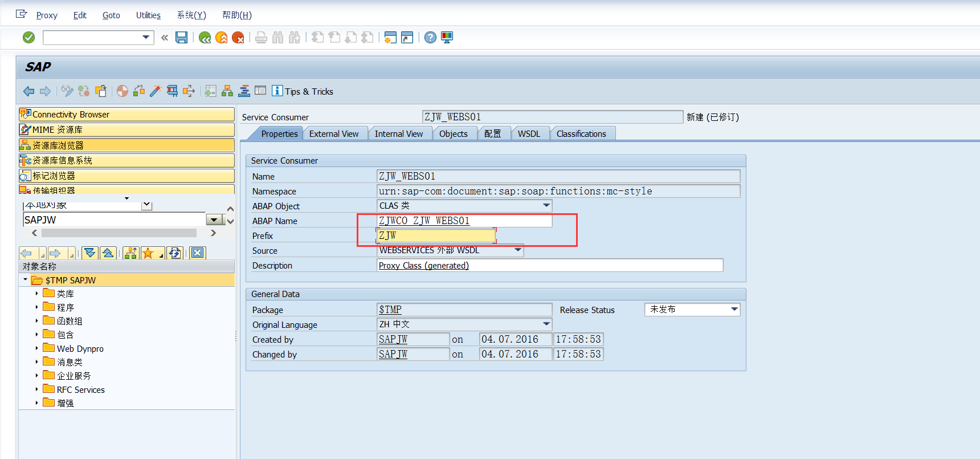Switch to the WSDL tab
Viewport: 980px width, 459px height.
[x=529, y=134]
